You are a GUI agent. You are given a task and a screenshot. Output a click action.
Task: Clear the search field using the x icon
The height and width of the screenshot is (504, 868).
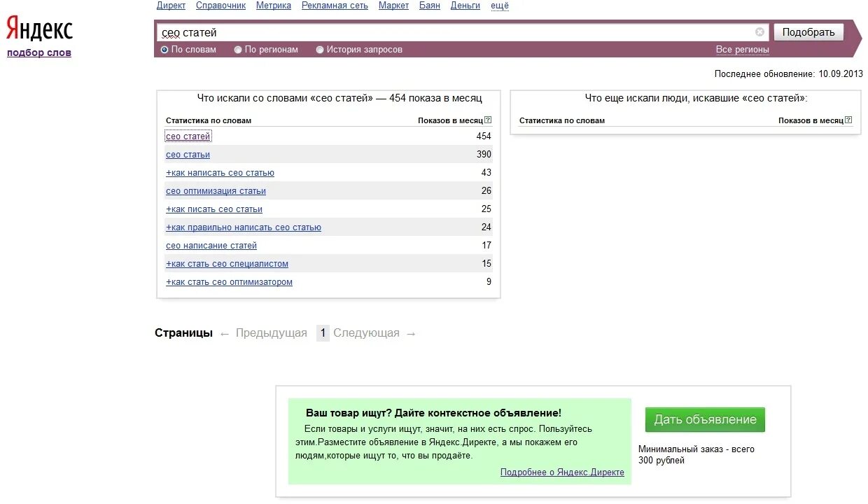pyautogui.click(x=759, y=31)
